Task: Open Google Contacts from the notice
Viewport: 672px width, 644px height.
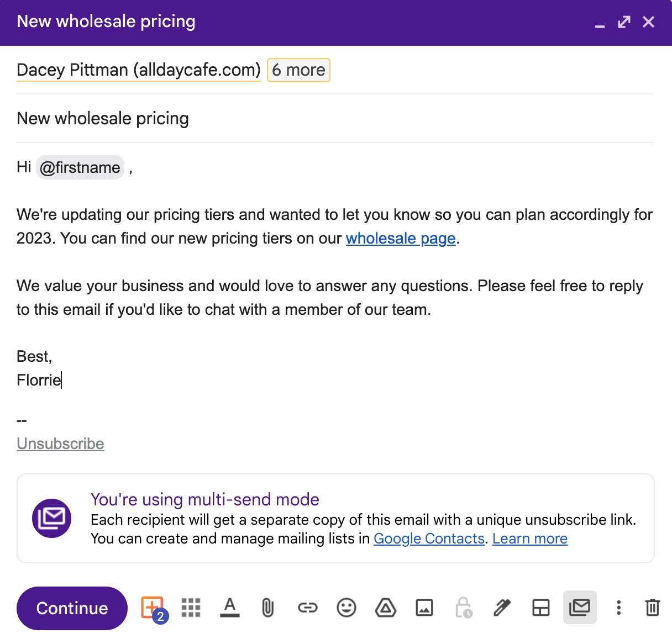Action: (429, 539)
